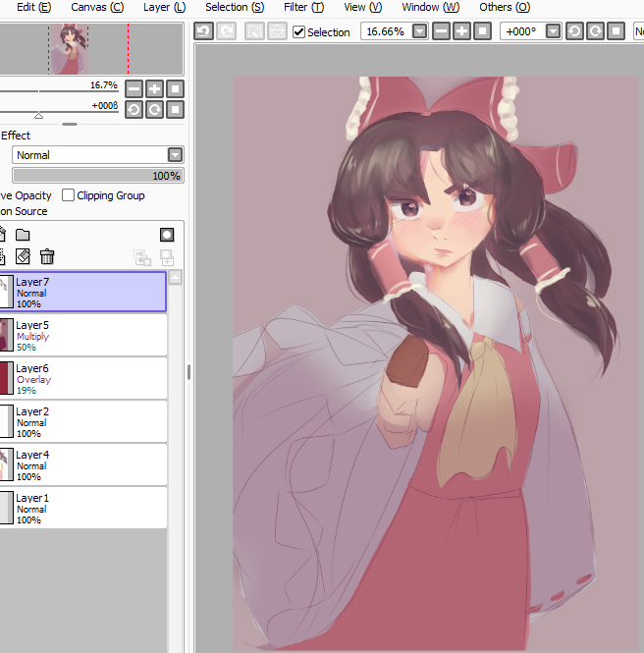This screenshot has height=653, width=644.
Task: Open the Filter menu
Action: click(x=304, y=7)
